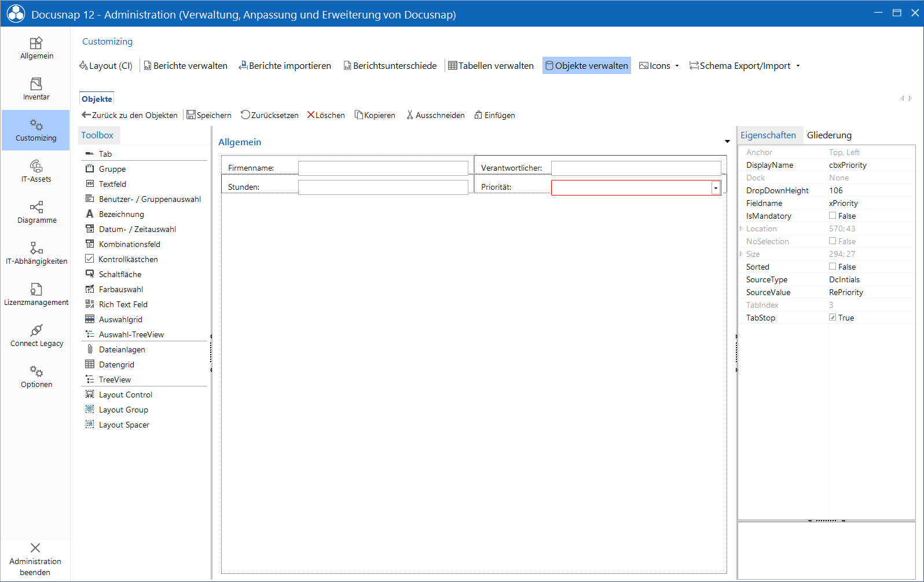Open the Icons dropdown arrow
The height and width of the screenshot is (582, 924).
tap(677, 66)
